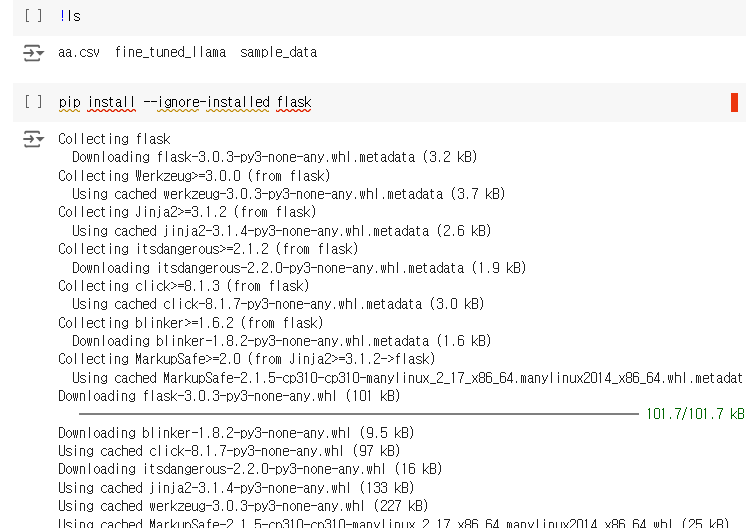This screenshot has height=528, width=749.
Task: Click 'Using cached MarkupSafe-2.1.5-cp310' metadata line
Action: [x=407, y=378]
